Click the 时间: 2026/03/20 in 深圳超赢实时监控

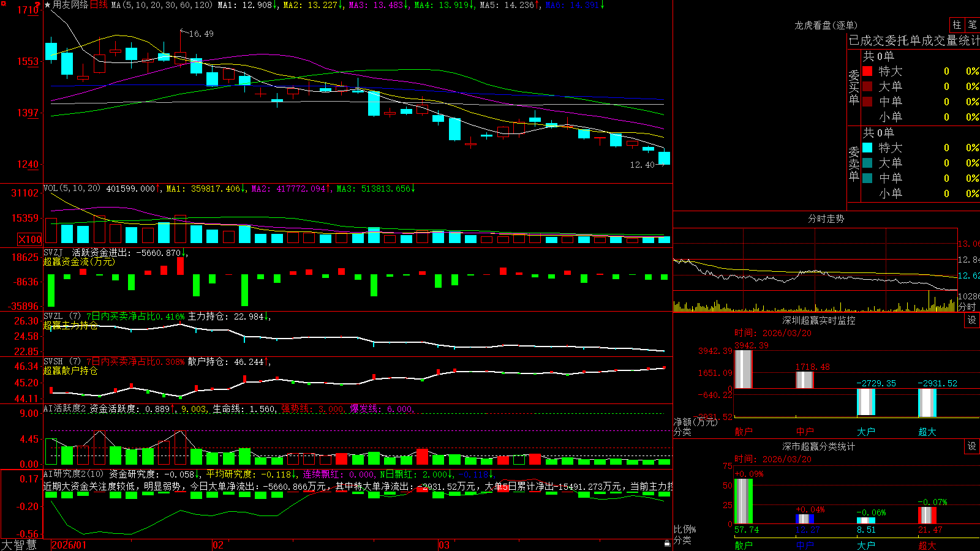[773, 333]
